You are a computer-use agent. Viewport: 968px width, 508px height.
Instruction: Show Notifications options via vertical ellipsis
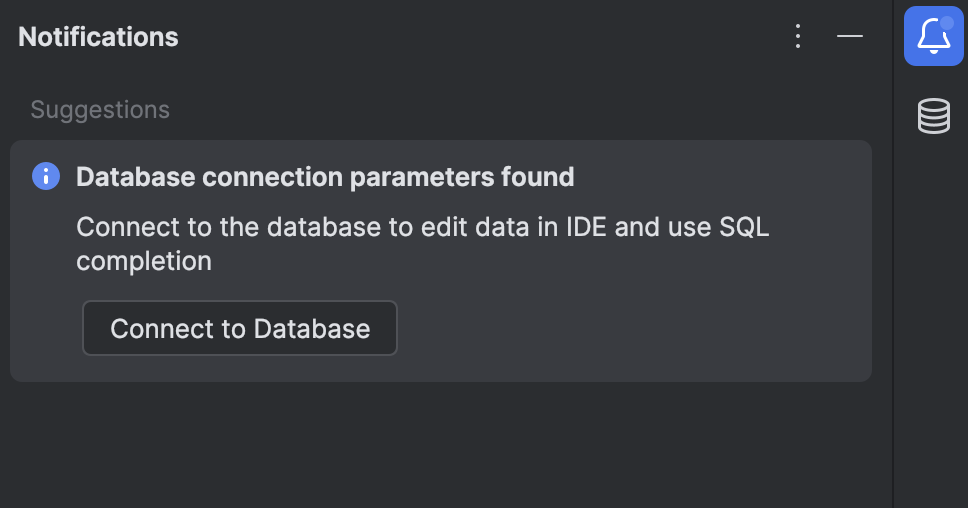[798, 37]
